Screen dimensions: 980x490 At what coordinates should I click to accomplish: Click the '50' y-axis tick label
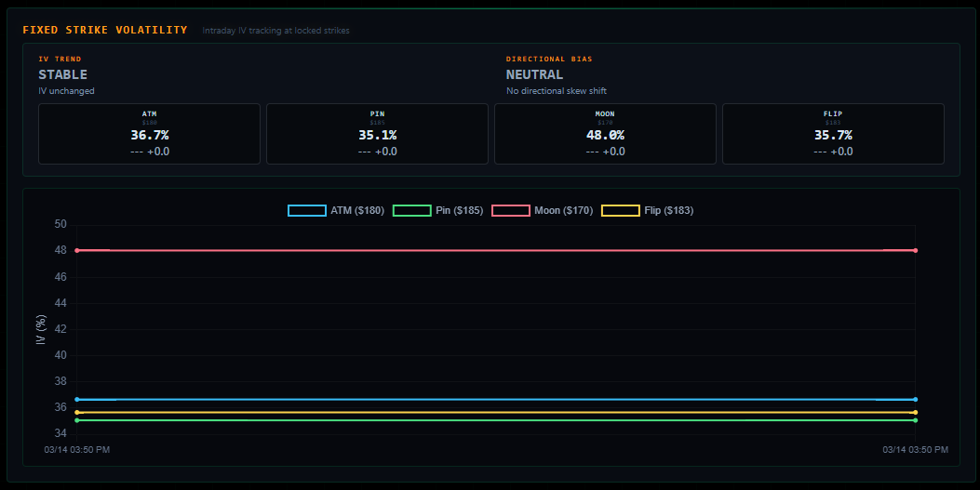click(60, 225)
